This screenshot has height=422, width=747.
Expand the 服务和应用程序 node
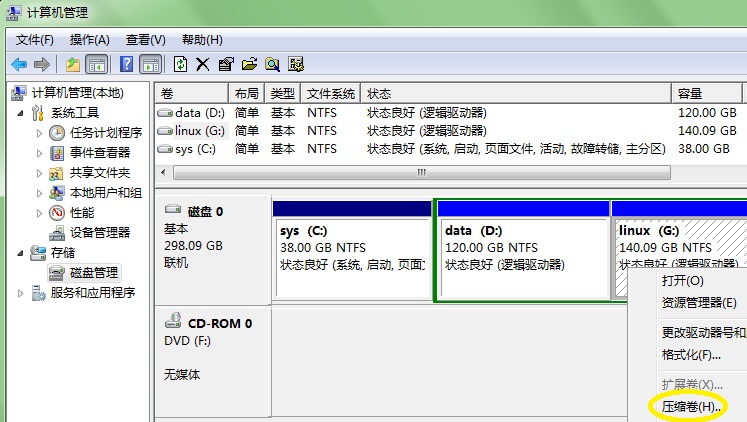pos(20,293)
